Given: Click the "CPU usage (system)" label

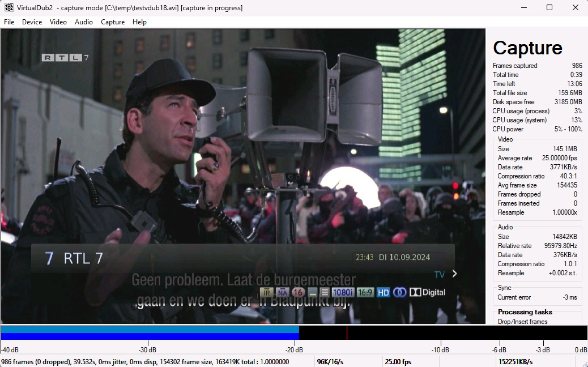Looking at the screenshot, I should [519, 120].
